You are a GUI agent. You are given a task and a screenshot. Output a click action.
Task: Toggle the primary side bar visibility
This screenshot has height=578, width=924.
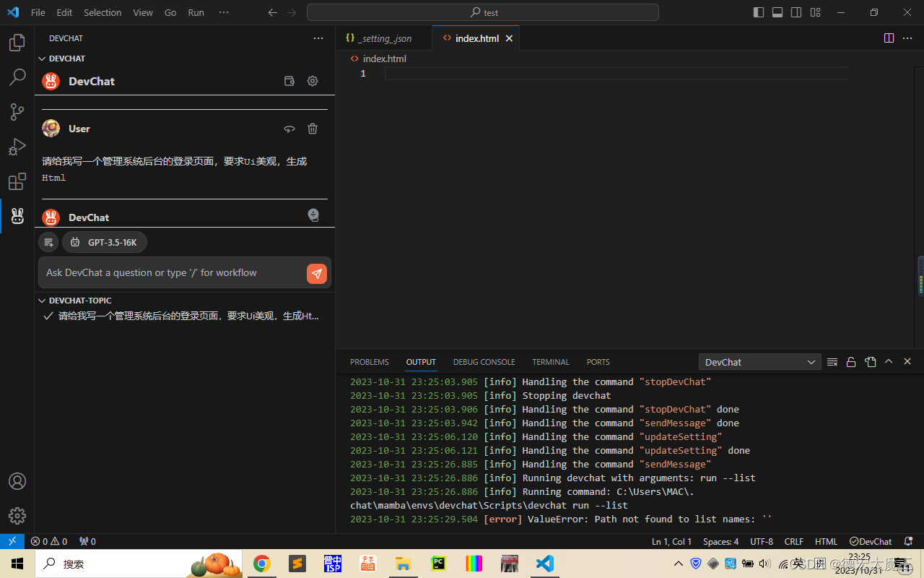pyautogui.click(x=759, y=12)
